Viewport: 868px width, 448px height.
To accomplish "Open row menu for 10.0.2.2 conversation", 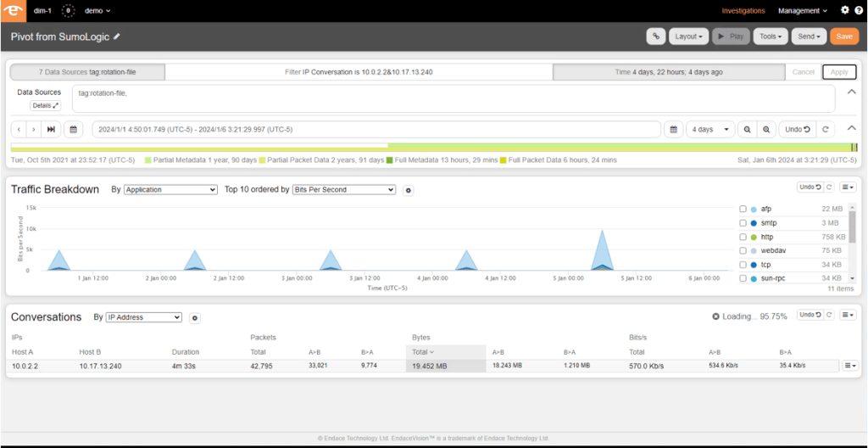I will point(849,366).
